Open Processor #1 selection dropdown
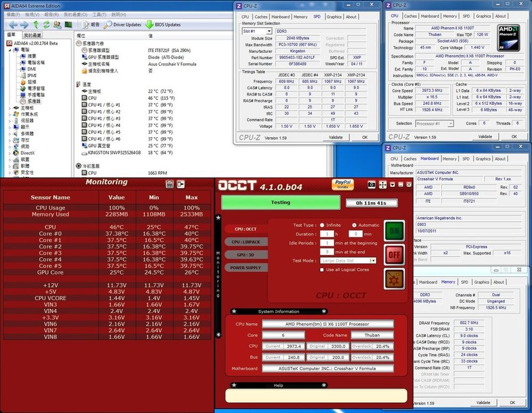 (450, 123)
